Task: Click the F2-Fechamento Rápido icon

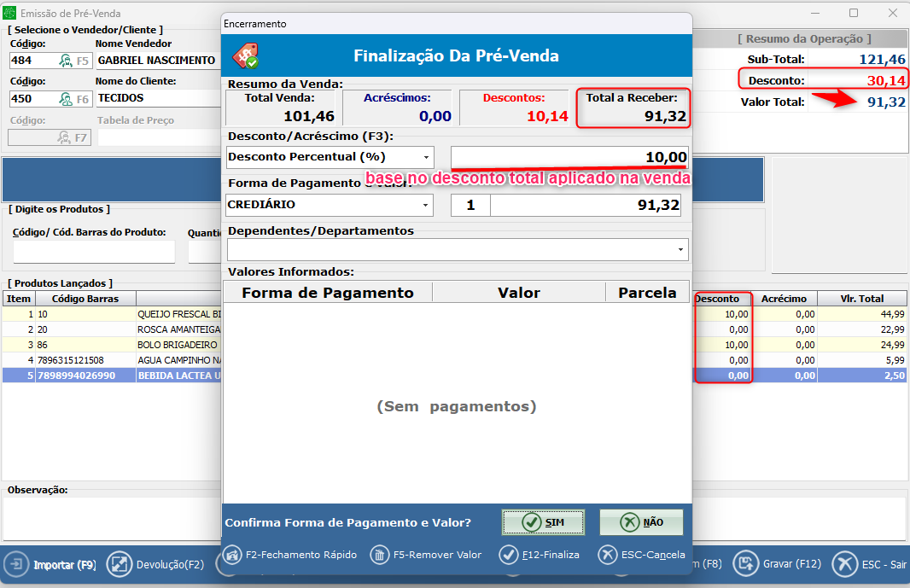Action: point(231,555)
